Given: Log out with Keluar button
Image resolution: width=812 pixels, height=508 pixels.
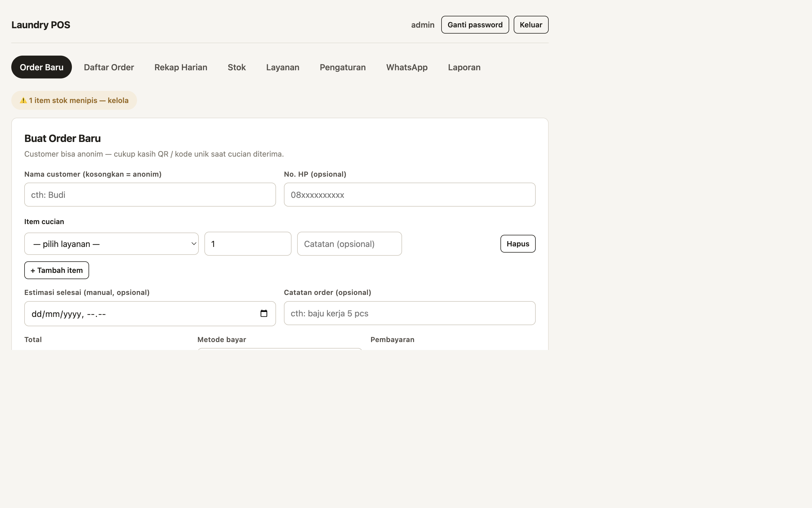Looking at the screenshot, I should coord(531,25).
